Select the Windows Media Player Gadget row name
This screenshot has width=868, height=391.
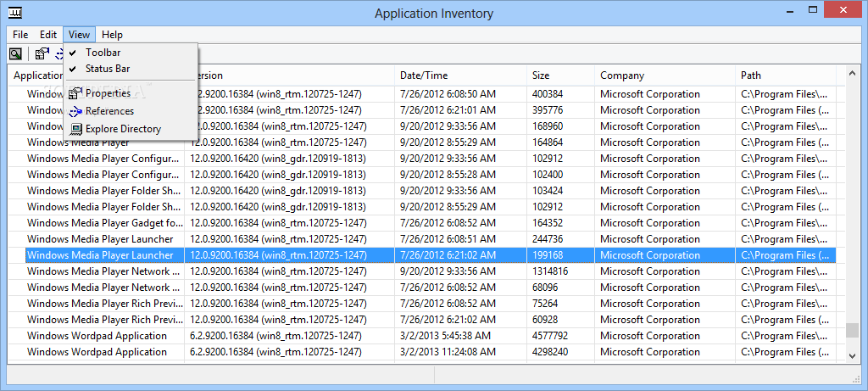[104, 223]
